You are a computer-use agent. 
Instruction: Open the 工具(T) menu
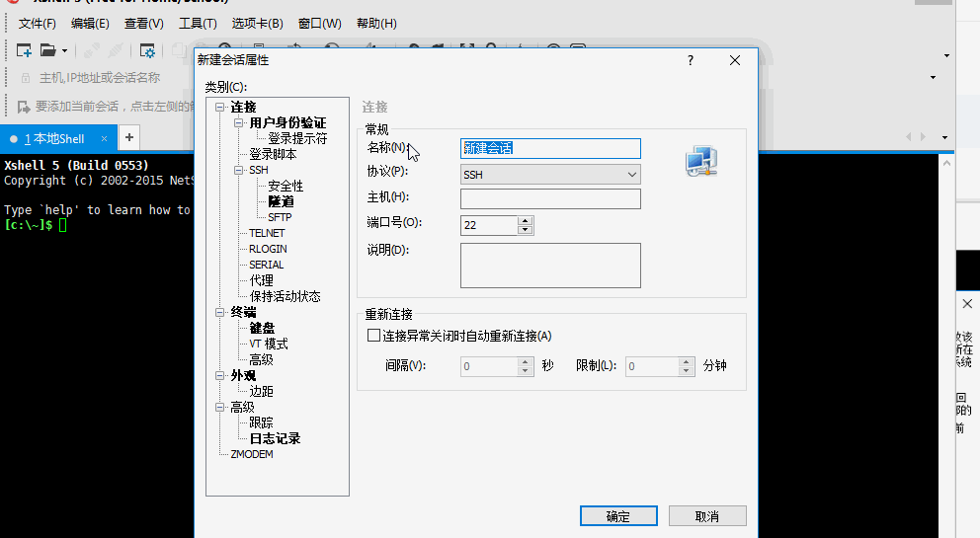(x=198, y=24)
